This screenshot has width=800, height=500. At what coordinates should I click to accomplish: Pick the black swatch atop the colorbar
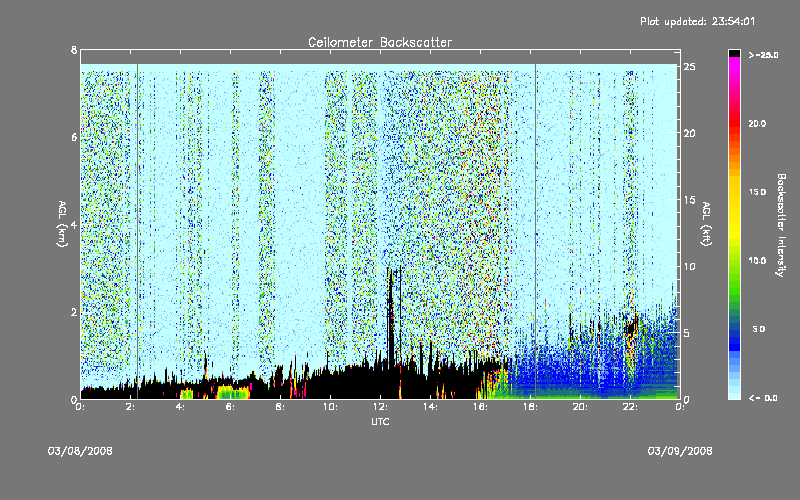pyautogui.click(x=734, y=53)
